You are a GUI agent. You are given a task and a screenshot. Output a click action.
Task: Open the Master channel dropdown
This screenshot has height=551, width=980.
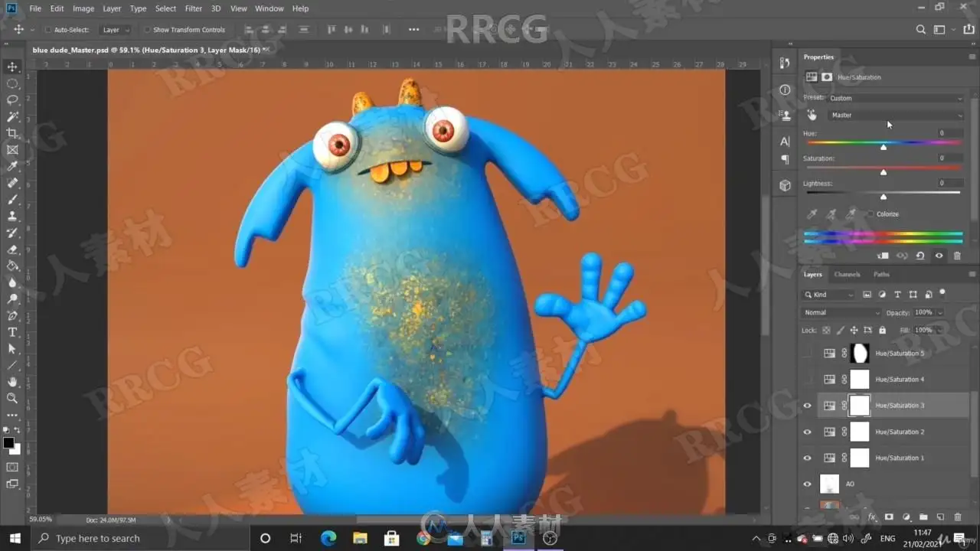point(896,115)
